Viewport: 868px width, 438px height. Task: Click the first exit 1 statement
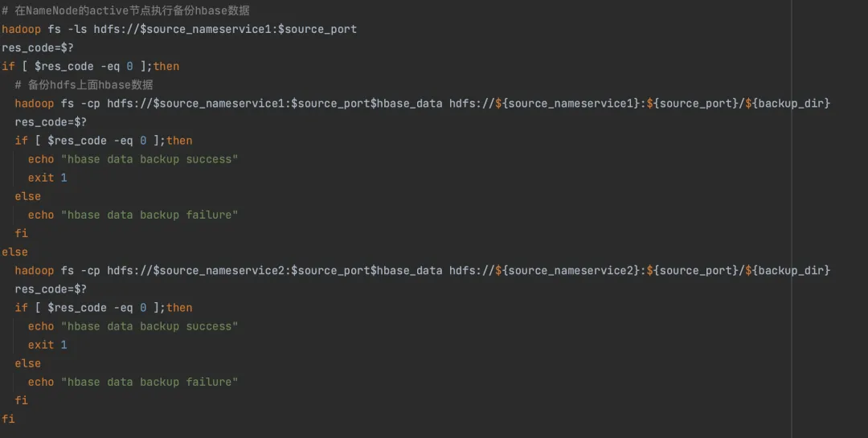47,178
